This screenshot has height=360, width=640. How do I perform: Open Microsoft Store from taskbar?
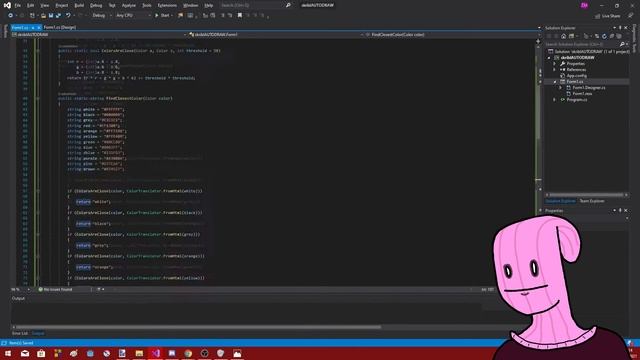(41, 353)
